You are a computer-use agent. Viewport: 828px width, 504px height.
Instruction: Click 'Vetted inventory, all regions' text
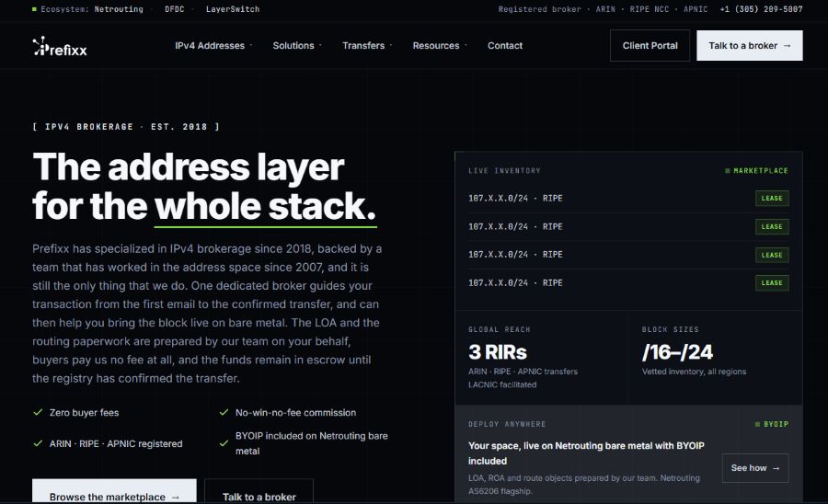(694, 372)
